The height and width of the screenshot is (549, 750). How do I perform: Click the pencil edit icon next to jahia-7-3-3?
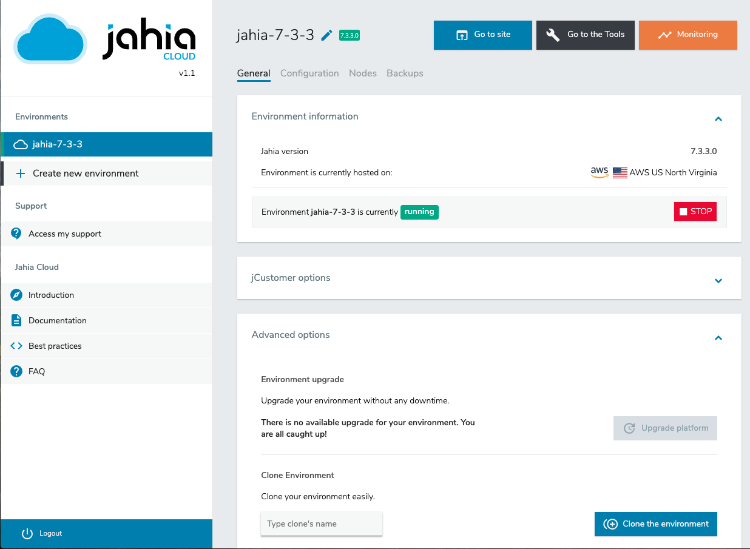tap(327, 35)
